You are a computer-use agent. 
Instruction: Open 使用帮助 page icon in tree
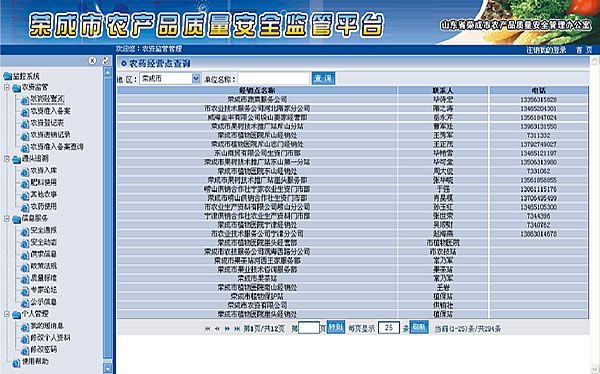click(16, 363)
